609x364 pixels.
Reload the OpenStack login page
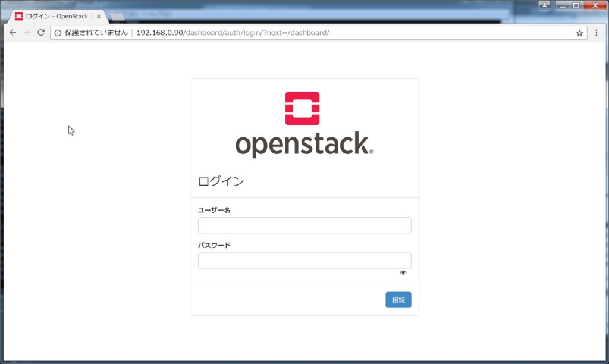(41, 33)
